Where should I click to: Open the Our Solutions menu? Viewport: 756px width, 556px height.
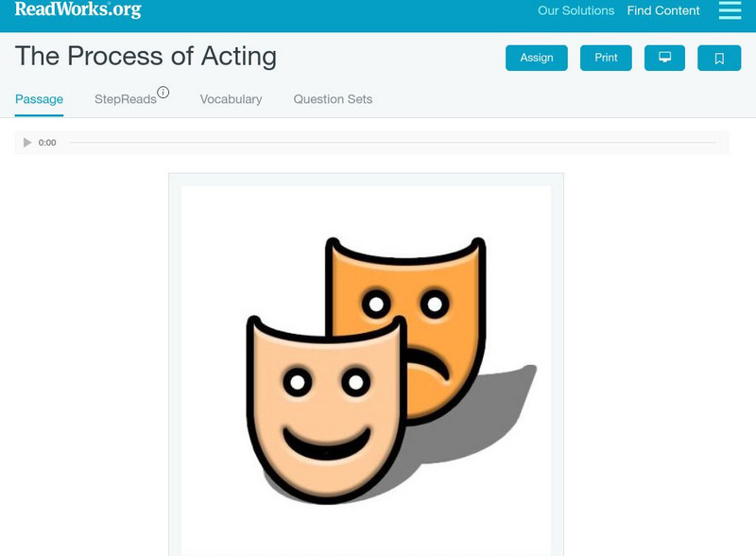pos(576,11)
